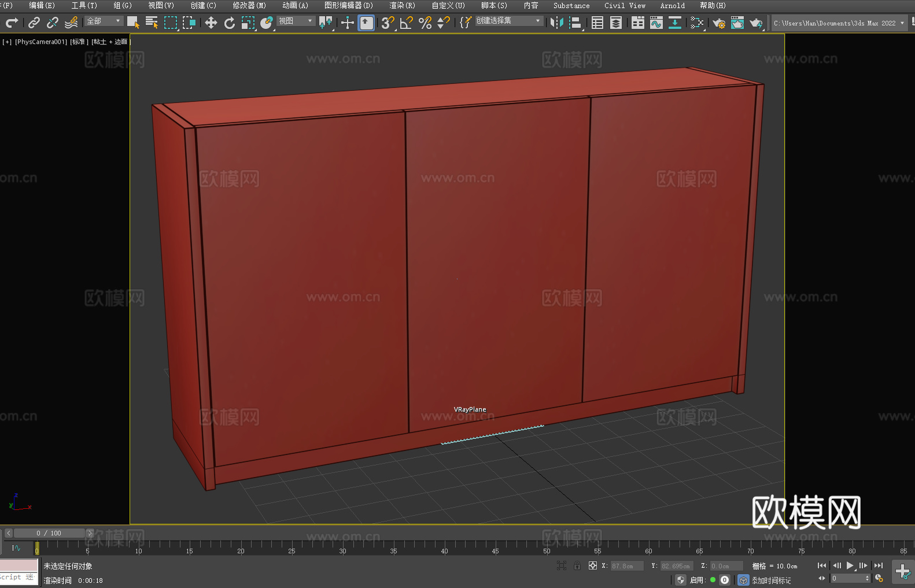Open Curve Editor icon
915x588 pixels.
tap(656, 23)
